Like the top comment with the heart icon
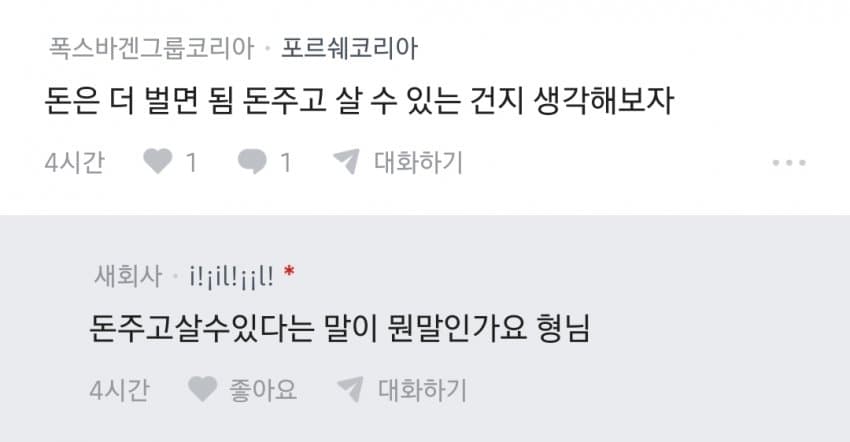 tap(158, 162)
